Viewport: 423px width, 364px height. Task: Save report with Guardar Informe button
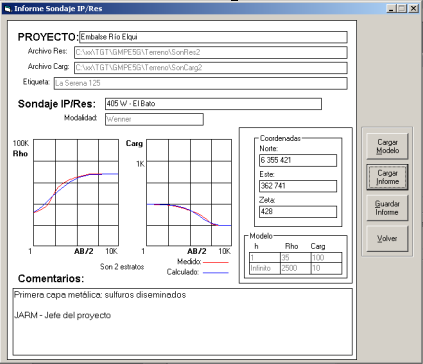pos(387,208)
